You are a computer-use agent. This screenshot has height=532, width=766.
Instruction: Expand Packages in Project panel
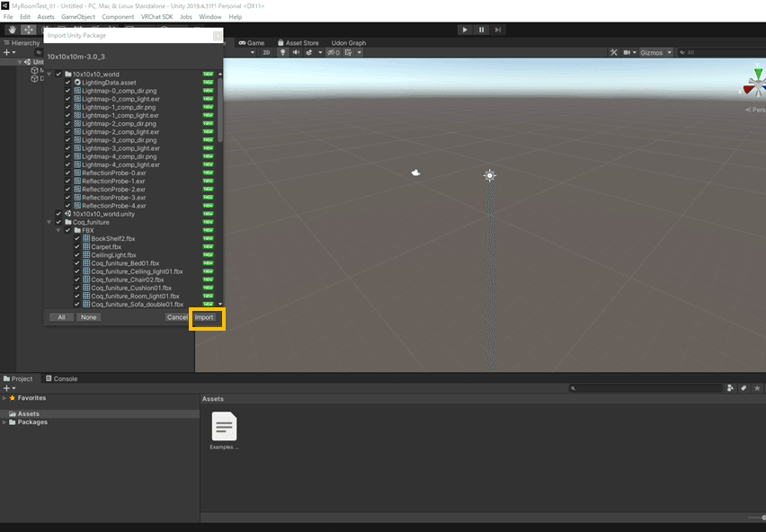4,422
